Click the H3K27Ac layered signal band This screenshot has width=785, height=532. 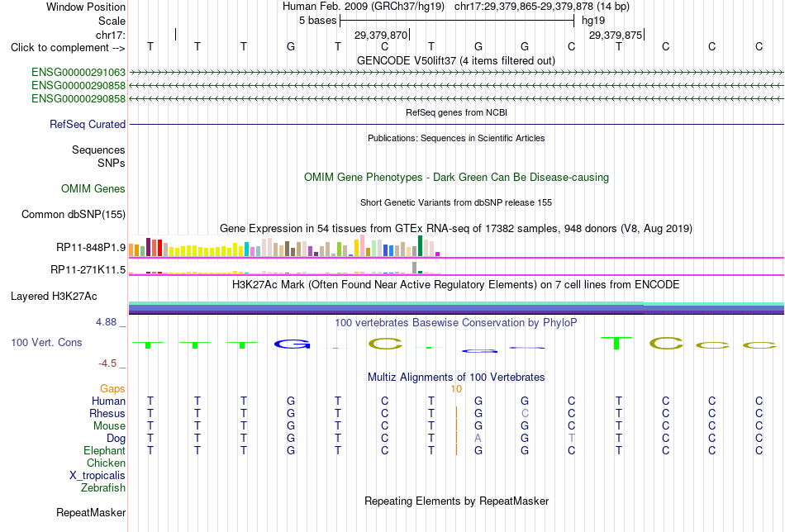(x=456, y=308)
